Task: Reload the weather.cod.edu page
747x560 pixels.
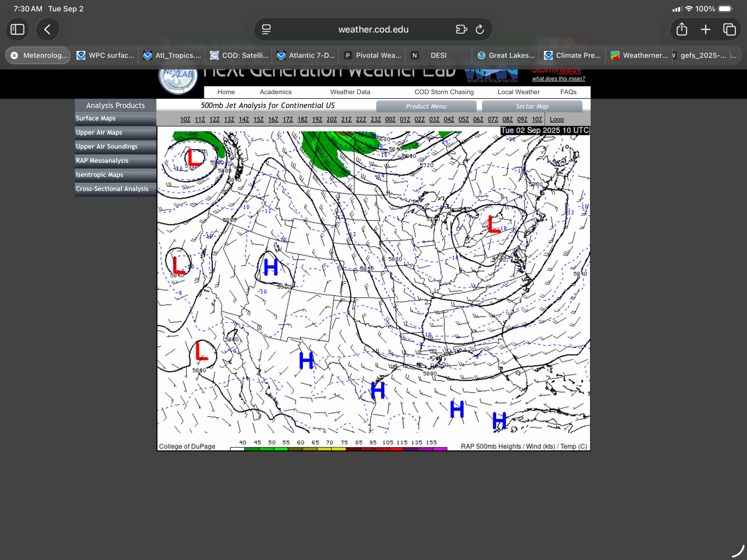Action: coord(480,29)
